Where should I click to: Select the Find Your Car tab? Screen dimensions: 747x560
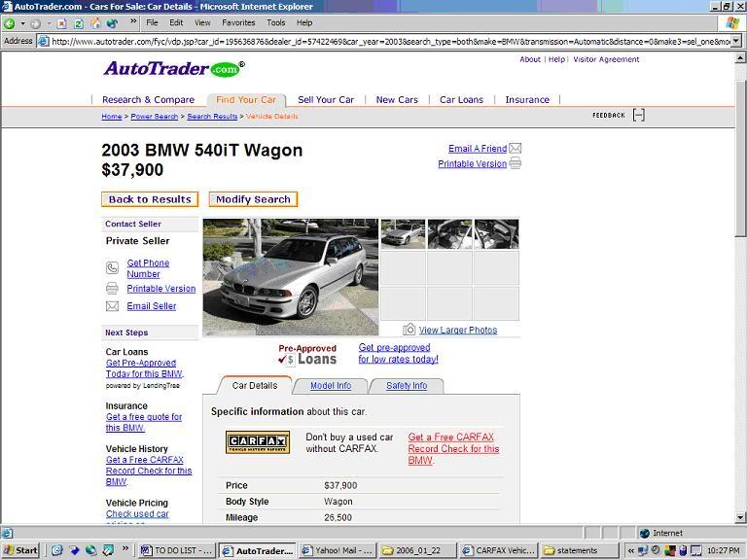coord(246,100)
